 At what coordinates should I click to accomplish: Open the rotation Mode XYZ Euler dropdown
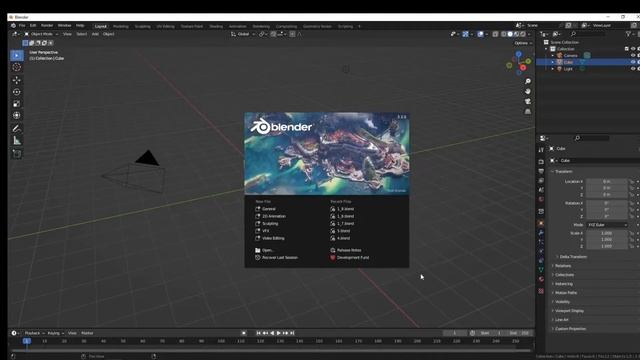[x=607, y=225]
